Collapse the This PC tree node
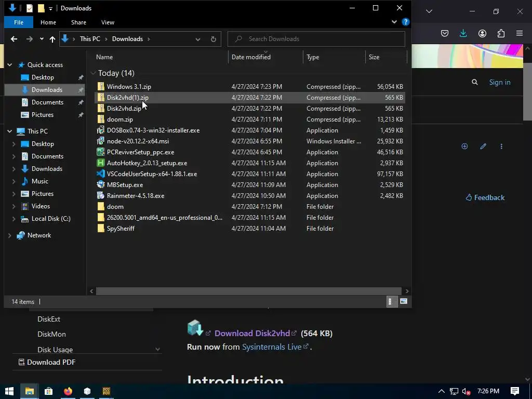 [x=9, y=131]
